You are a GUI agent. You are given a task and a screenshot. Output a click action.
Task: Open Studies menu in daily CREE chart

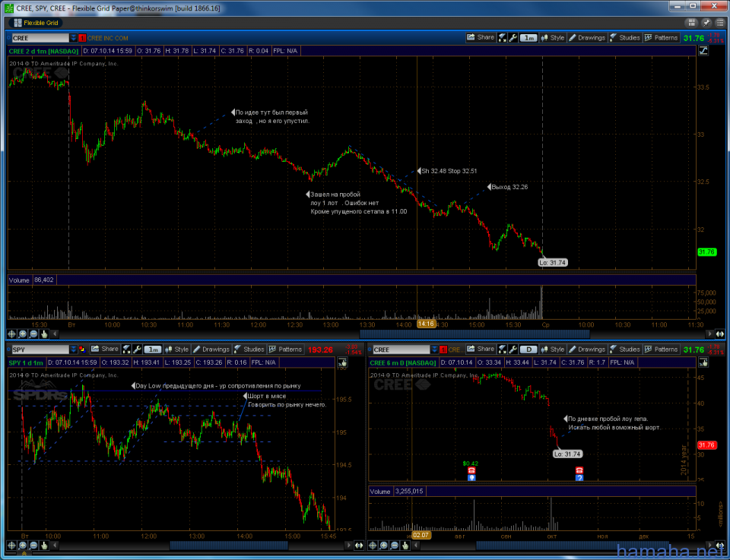click(x=625, y=350)
